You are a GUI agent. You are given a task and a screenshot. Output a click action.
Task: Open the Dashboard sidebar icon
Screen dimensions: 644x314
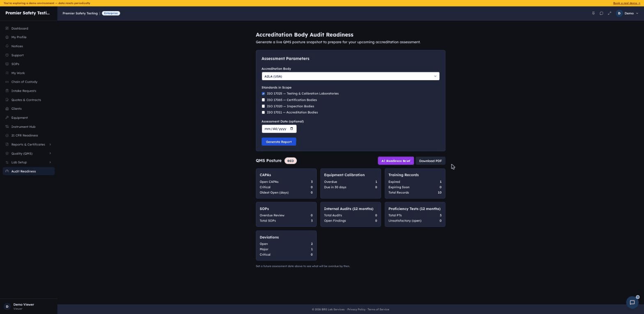pos(7,28)
